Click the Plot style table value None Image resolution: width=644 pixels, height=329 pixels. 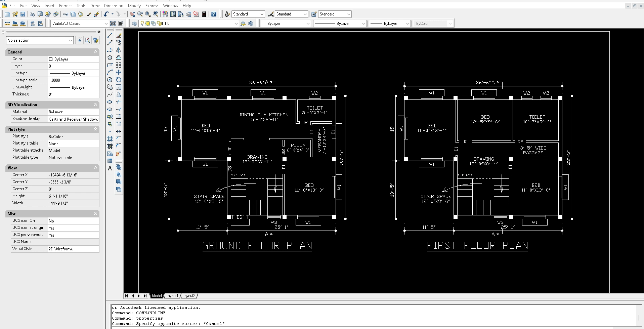[x=74, y=143]
